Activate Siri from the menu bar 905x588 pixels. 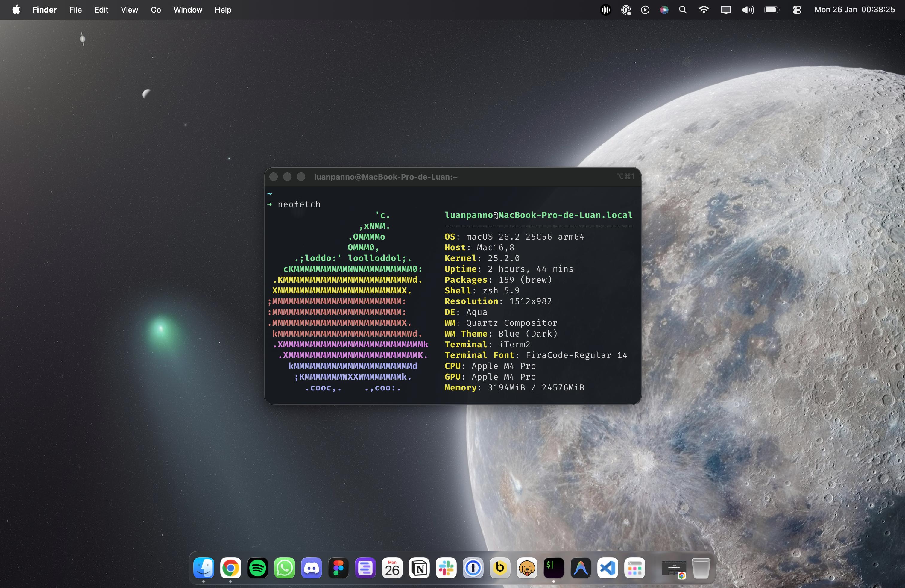(x=664, y=10)
